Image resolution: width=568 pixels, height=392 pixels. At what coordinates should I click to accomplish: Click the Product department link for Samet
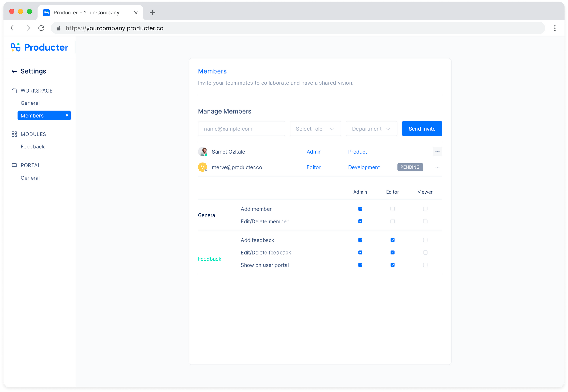[357, 151]
